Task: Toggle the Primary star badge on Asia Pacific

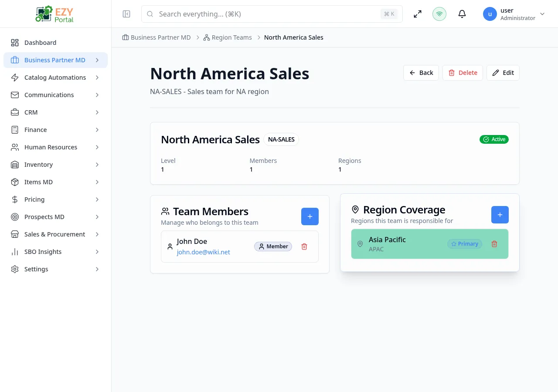Action: [465, 244]
